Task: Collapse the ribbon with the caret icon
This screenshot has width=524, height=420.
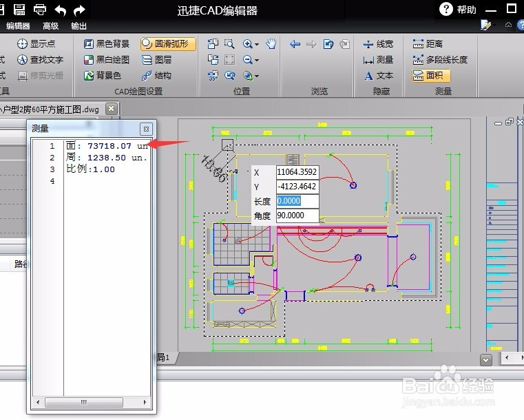Action: click(508, 25)
